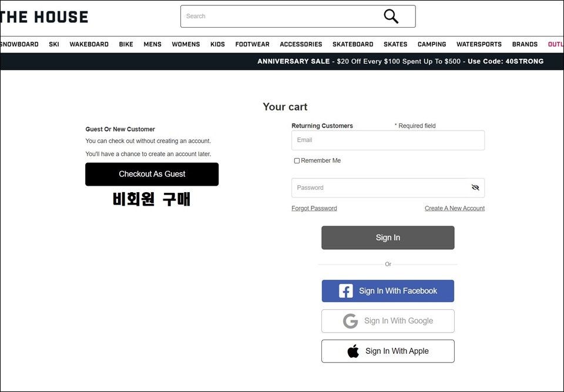Browse the Camping category
Screen dimensions: 564x392
pyautogui.click(x=432, y=44)
